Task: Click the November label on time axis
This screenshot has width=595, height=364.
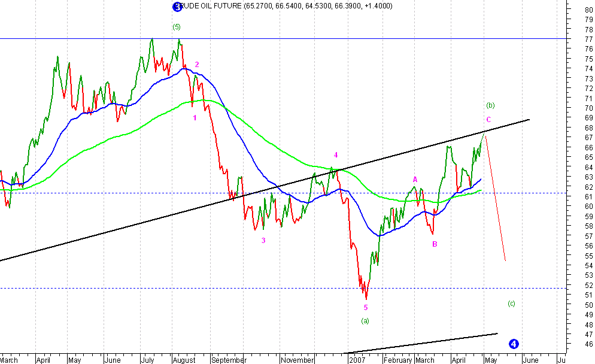Action: point(297,360)
